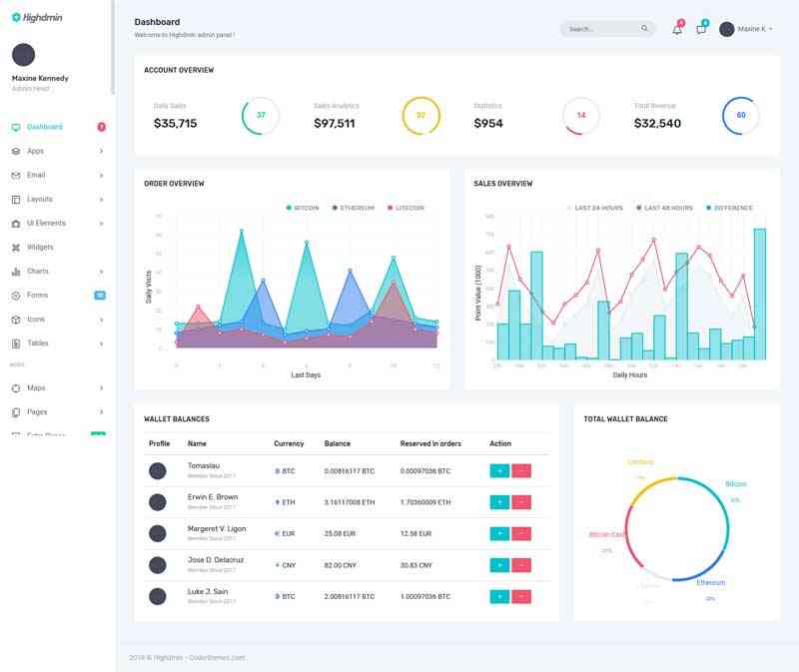Click the Maps sidebar icon
This screenshot has width=799, height=672.
point(16,387)
